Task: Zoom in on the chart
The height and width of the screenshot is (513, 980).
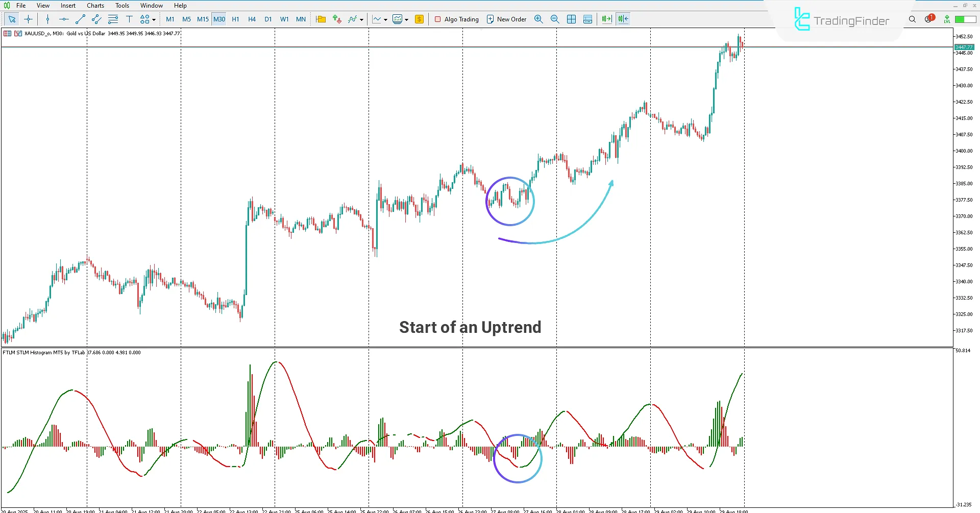Action: pos(538,19)
